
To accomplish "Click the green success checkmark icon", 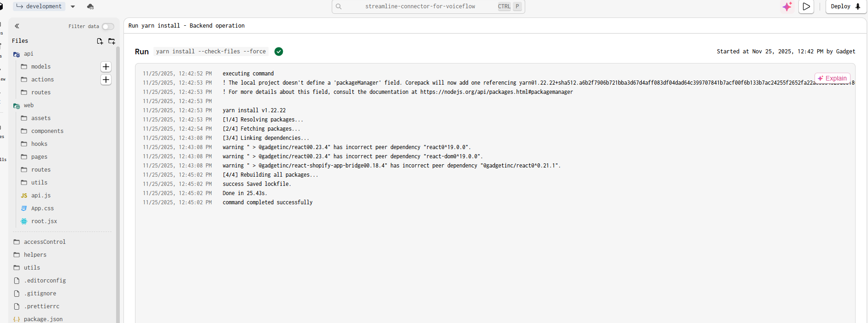I will pyautogui.click(x=279, y=52).
